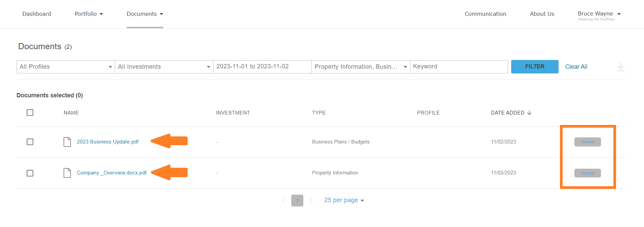Click Unread badge for Company Overview document
This screenshot has width=644, height=227.
click(x=588, y=173)
